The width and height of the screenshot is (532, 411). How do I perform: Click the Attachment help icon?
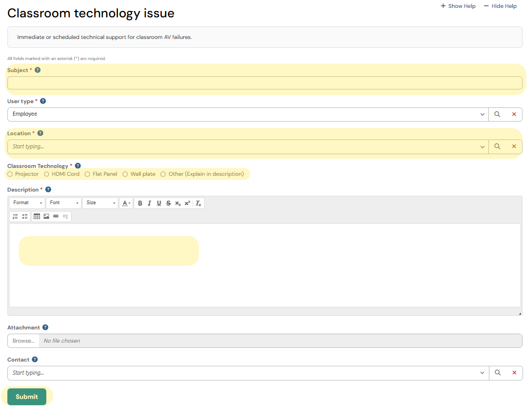(x=45, y=327)
